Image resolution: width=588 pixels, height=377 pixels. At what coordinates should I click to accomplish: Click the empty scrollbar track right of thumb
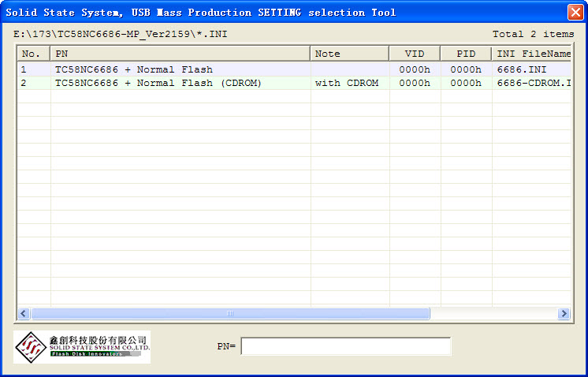(493, 313)
